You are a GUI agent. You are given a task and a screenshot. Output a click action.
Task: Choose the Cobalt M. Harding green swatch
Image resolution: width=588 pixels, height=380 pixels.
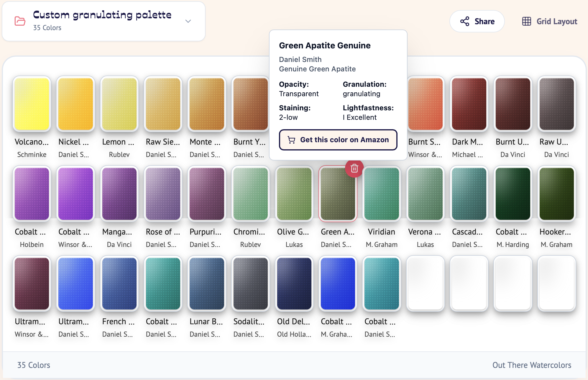tap(513, 194)
